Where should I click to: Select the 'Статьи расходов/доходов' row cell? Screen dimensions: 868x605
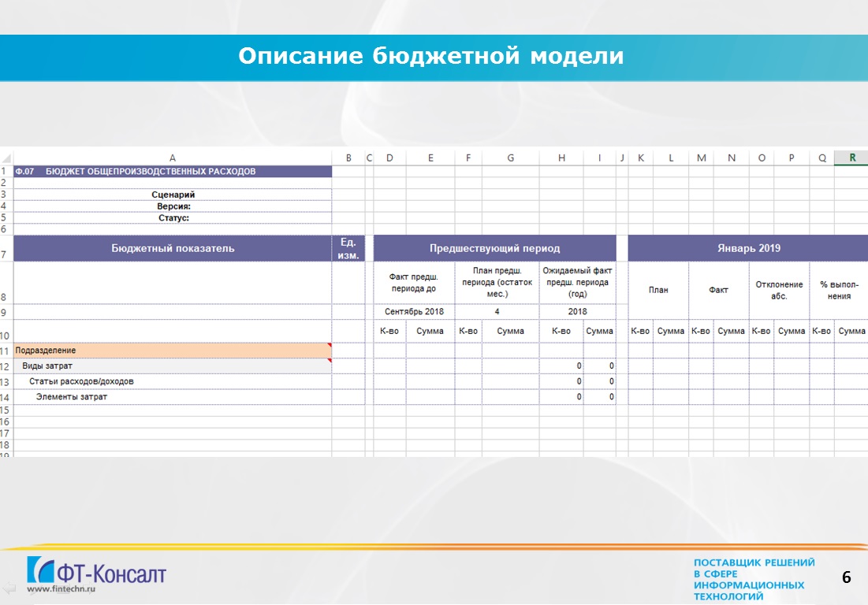click(x=172, y=381)
